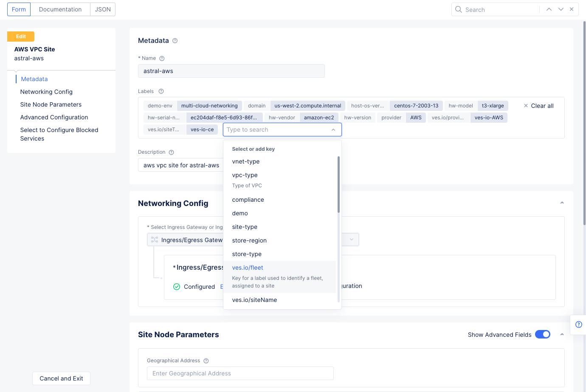Click the green Configured checkmark icon
This screenshot has width=586, height=392.
[x=177, y=287]
